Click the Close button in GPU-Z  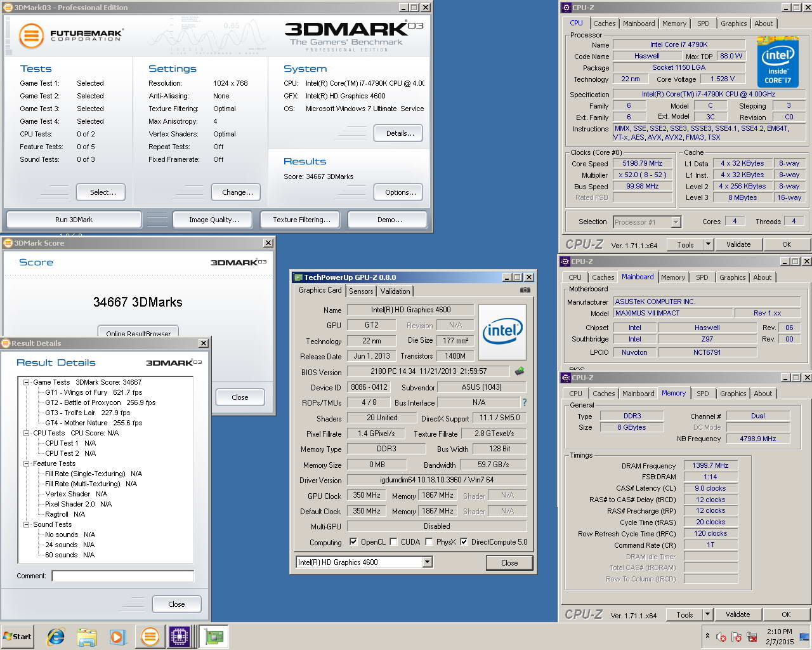point(509,562)
